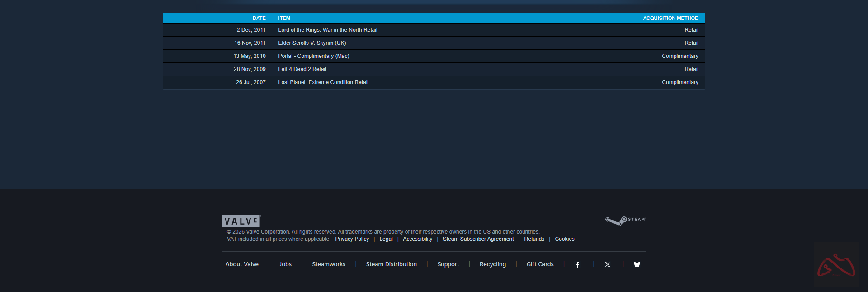Select the Elder Scrolls V: Skyrim row
Viewport: 868px width, 292px height.
[312, 43]
